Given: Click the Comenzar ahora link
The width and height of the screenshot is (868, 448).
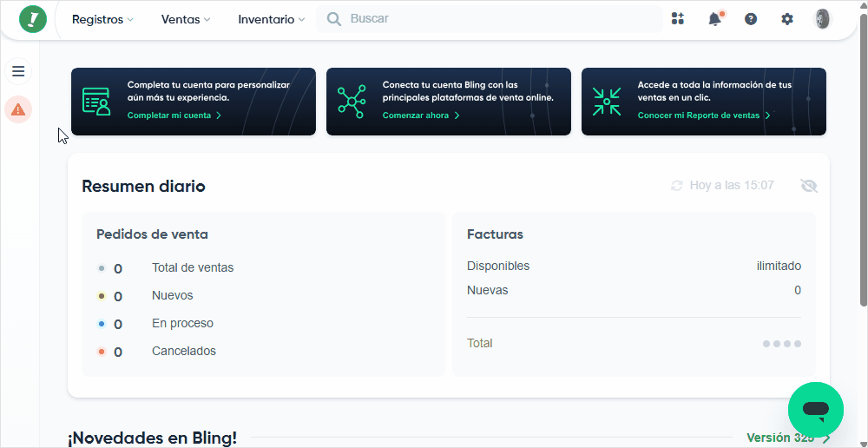Looking at the screenshot, I should 421,115.
